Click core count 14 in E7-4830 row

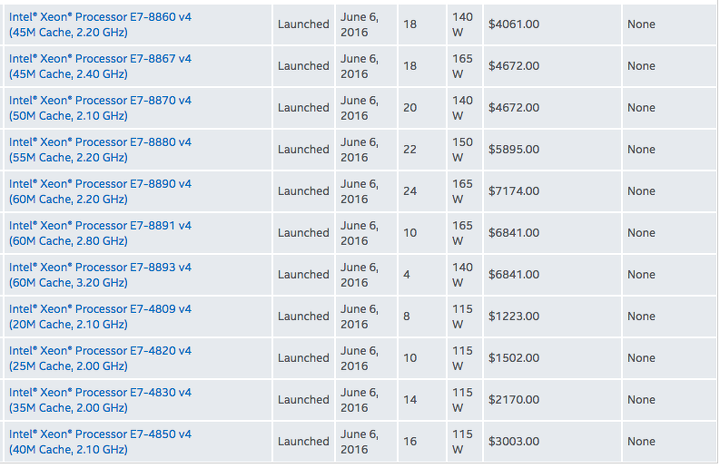point(410,400)
